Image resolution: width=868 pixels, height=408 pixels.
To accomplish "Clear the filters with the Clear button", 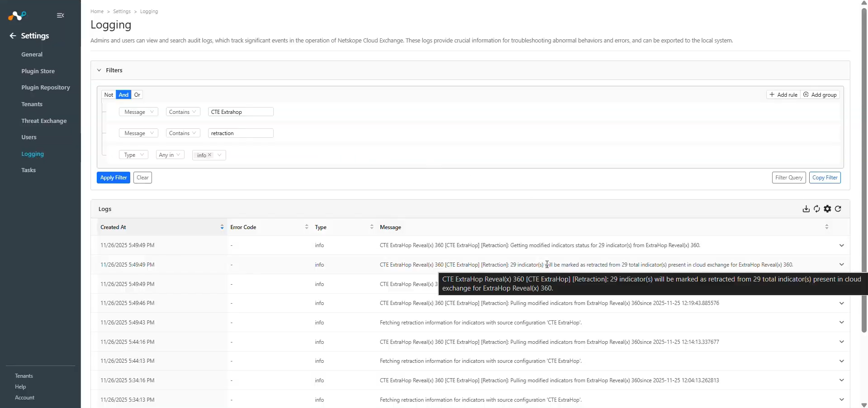I will (x=142, y=178).
